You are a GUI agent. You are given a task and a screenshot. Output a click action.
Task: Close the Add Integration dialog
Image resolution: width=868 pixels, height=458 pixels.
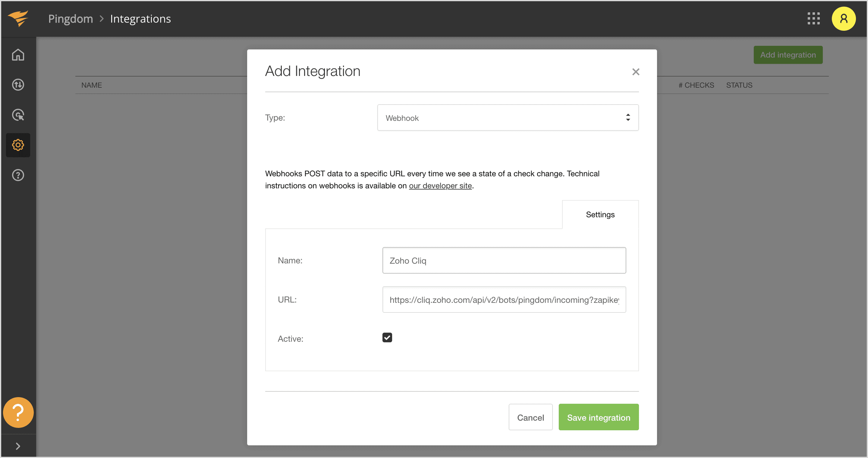pos(636,72)
